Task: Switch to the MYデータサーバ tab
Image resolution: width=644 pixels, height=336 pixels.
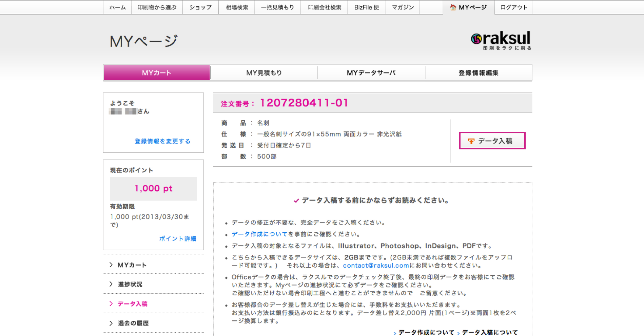Action: tap(371, 73)
